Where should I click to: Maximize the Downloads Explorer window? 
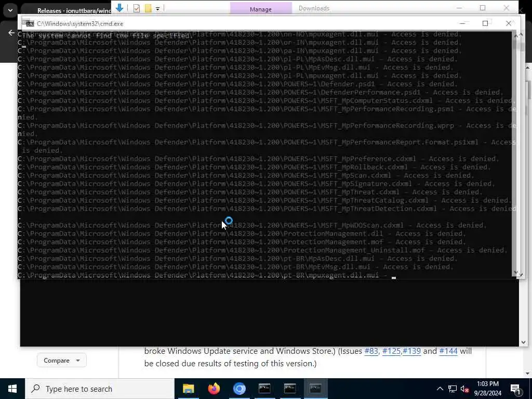click(483, 8)
